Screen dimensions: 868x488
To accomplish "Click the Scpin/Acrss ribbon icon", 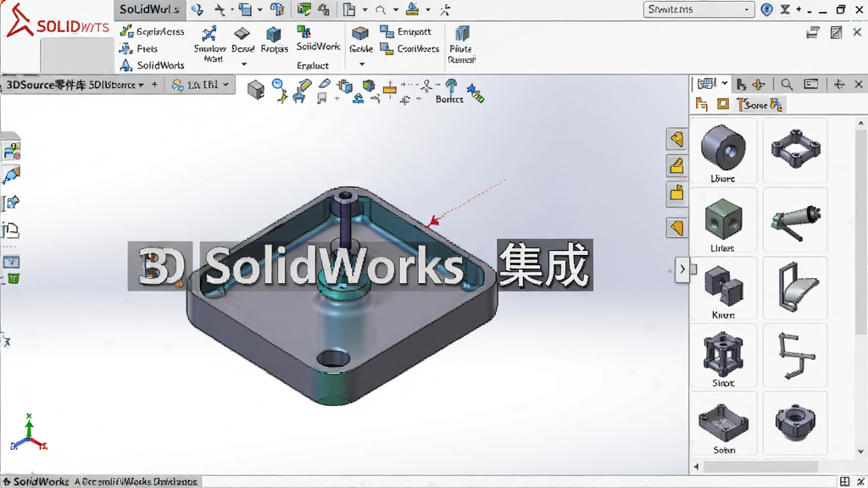I will click(127, 31).
